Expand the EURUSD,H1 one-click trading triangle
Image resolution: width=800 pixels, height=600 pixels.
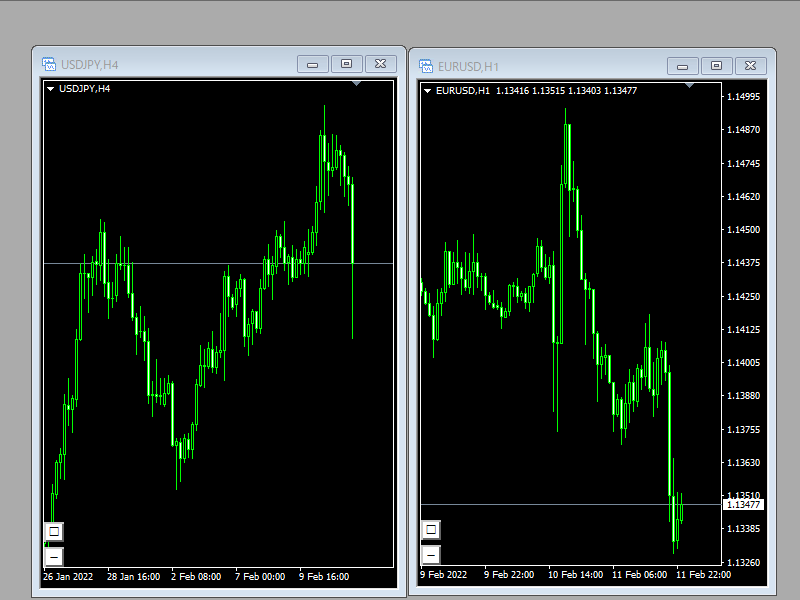coord(428,91)
